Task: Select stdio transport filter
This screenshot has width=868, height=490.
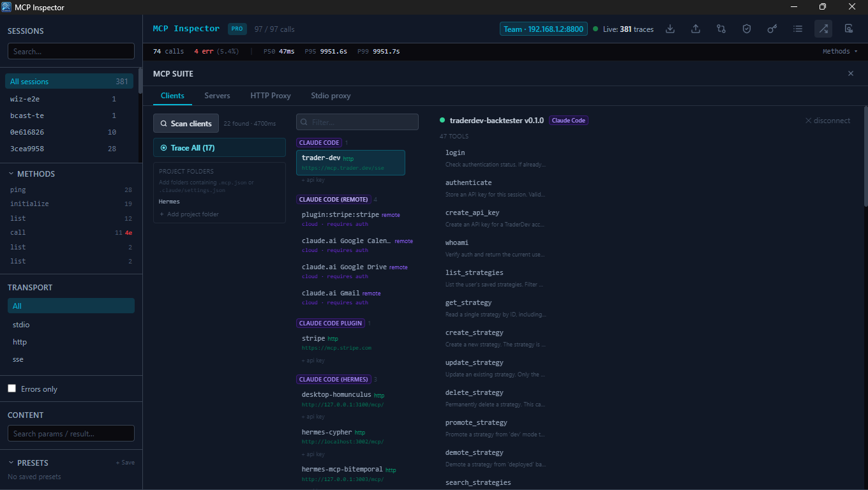Action: [x=71, y=325]
